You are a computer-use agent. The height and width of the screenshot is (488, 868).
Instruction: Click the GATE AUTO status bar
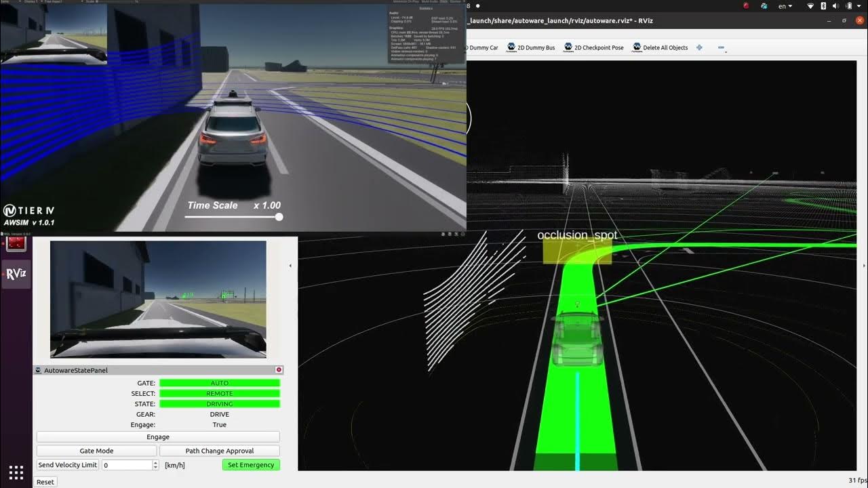[220, 383]
